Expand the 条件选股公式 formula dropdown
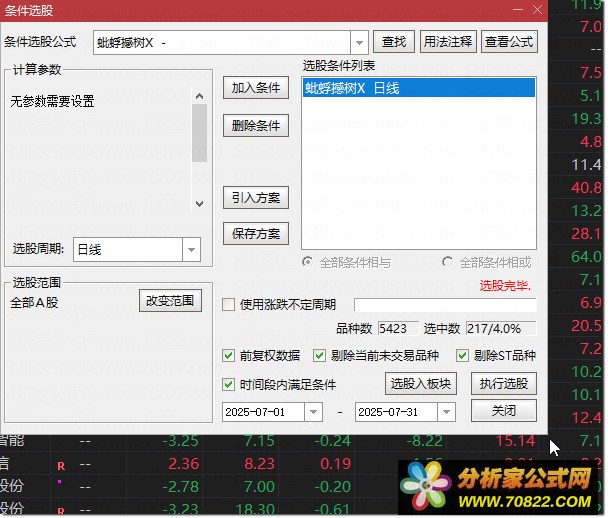Viewport: 608px width, 518px height. coord(359,43)
